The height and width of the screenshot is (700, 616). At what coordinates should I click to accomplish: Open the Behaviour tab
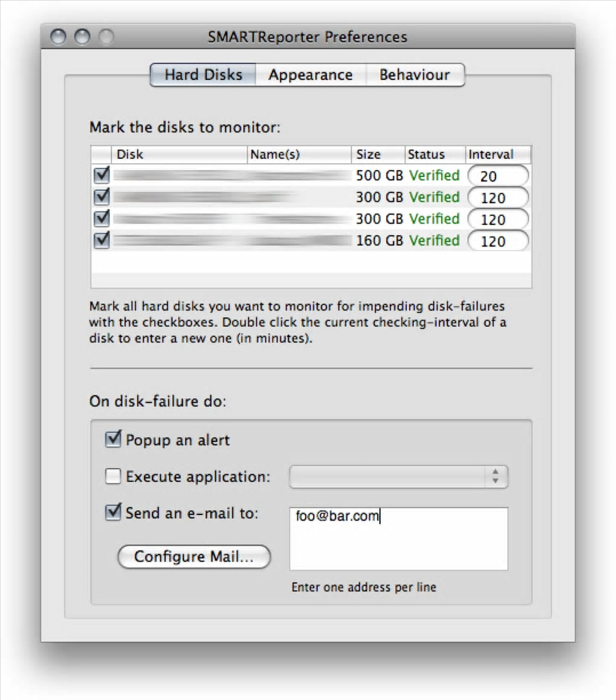click(x=415, y=75)
